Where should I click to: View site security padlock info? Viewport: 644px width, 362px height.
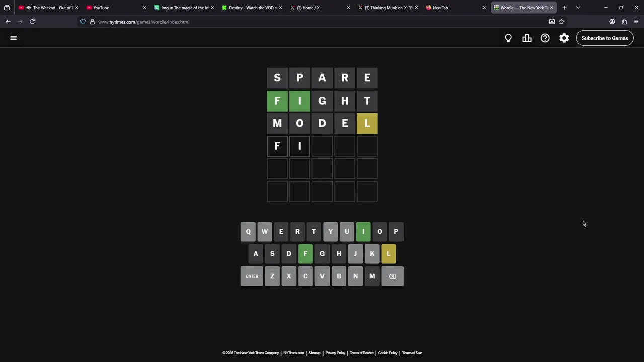tap(92, 22)
